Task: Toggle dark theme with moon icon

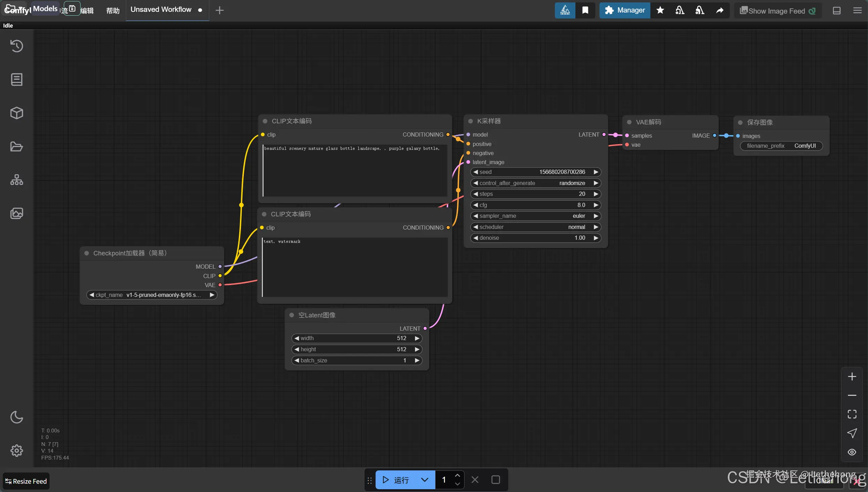Action: tap(16, 417)
